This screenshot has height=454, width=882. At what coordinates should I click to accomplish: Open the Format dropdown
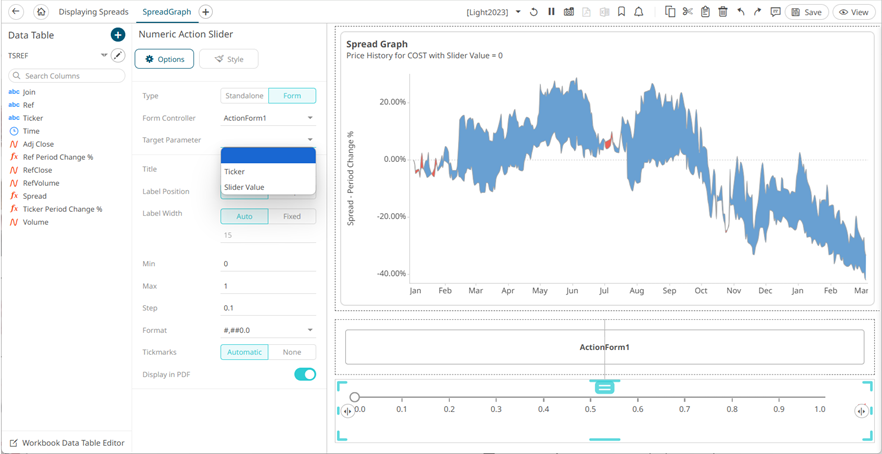pos(268,330)
